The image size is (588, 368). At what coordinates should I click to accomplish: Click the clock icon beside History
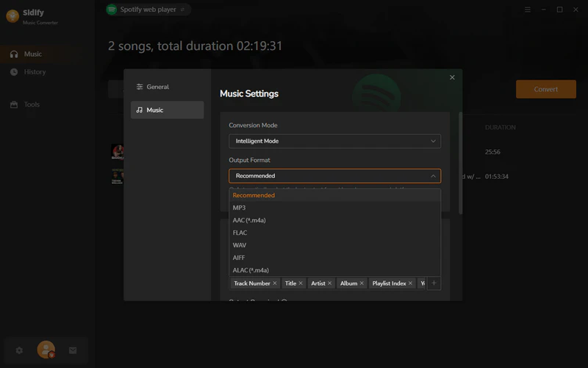tap(14, 71)
